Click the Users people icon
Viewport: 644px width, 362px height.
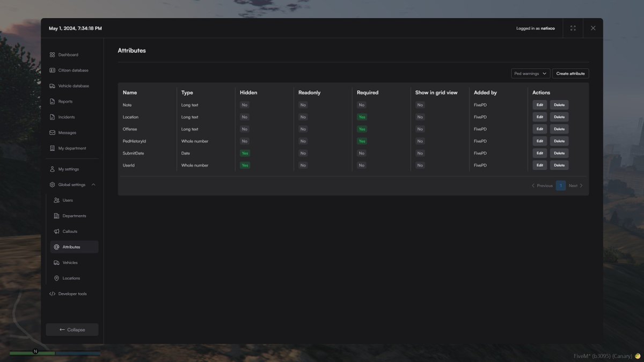click(56, 200)
